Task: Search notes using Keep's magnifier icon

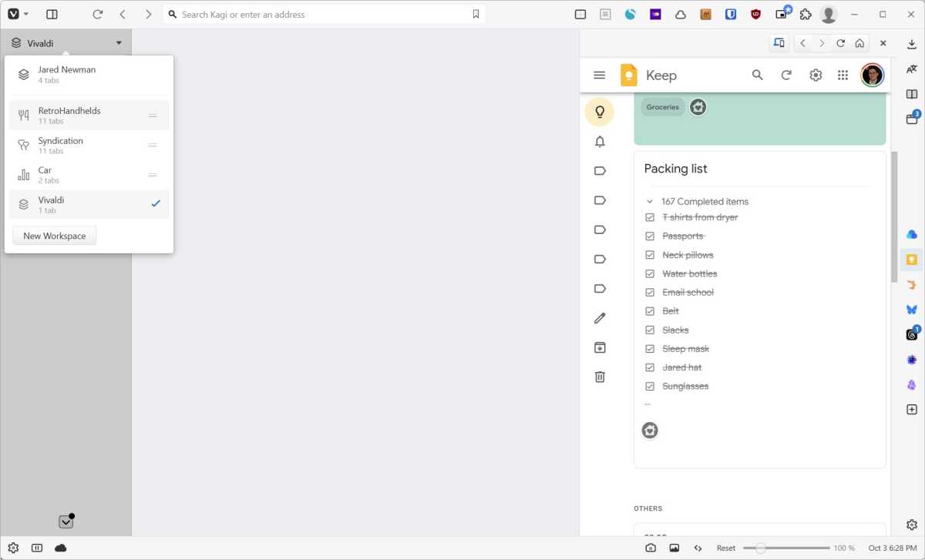Action: 757,75
